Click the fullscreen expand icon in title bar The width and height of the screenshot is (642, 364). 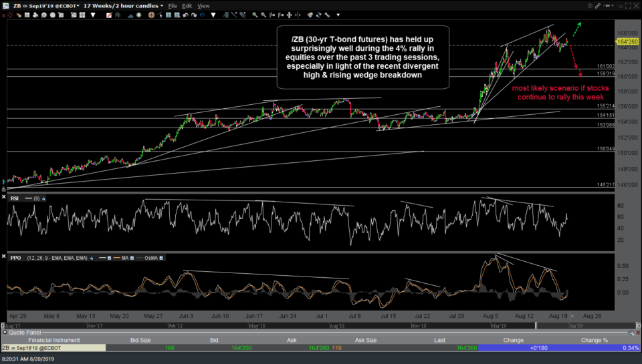(x=628, y=6)
